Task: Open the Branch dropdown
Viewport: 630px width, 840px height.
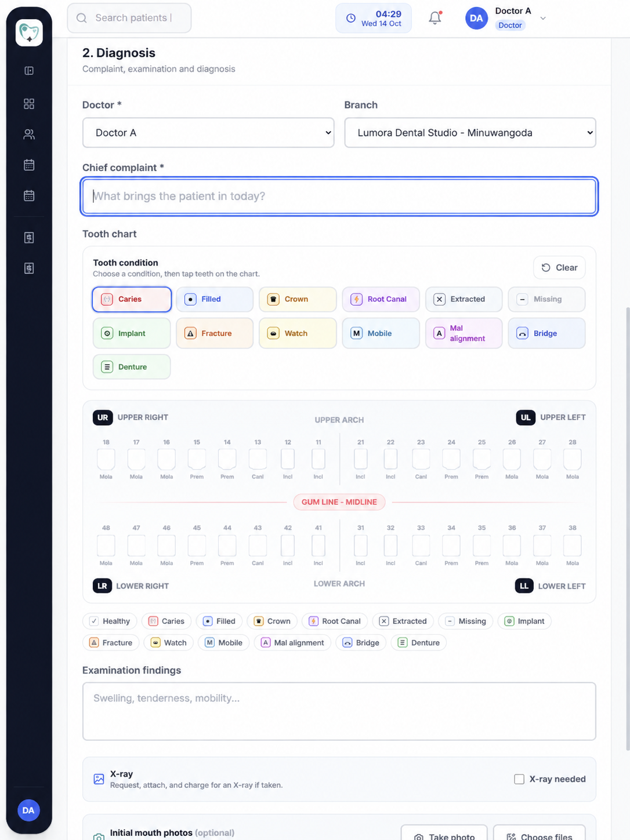Action: pyautogui.click(x=470, y=133)
